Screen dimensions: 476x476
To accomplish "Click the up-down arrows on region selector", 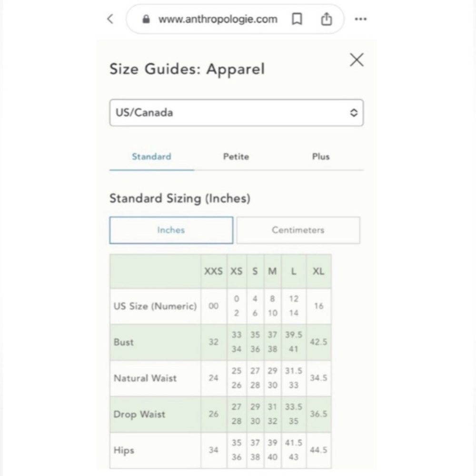I will pyautogui.click(x=354, y=113).
